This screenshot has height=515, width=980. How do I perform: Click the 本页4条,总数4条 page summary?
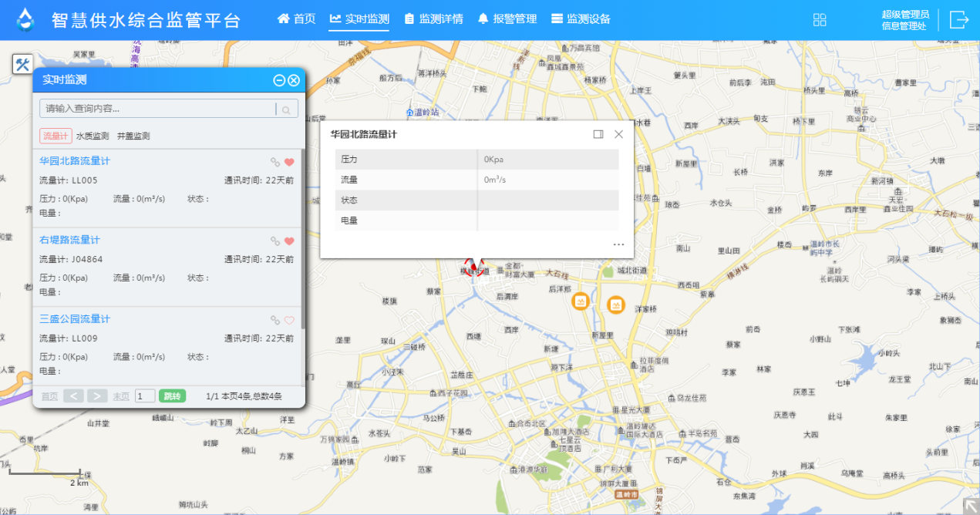251,396
